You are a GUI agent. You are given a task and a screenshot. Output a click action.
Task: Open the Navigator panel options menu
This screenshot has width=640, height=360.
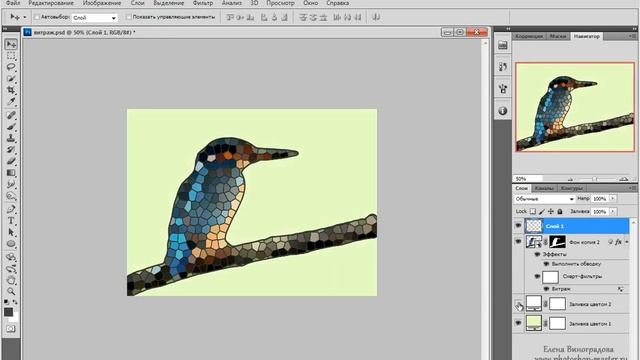(632, 36)
